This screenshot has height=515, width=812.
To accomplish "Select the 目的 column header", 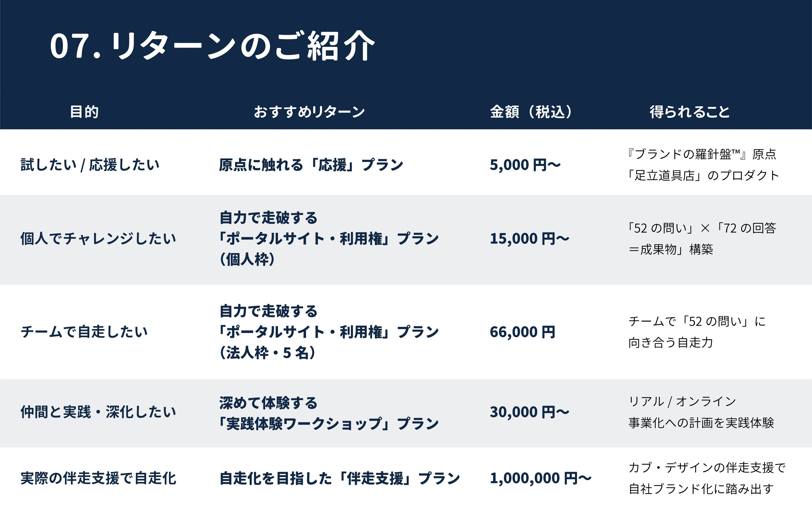I will point(84,112).
